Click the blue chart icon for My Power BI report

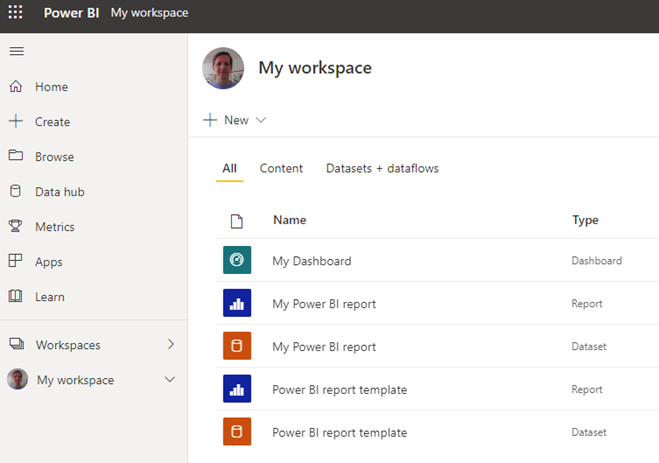coord(237,303)
